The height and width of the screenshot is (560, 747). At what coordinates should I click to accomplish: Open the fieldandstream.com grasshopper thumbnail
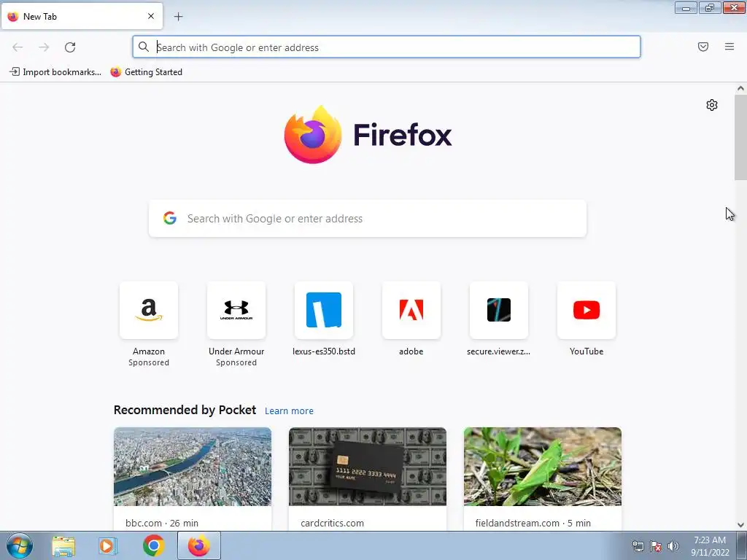click(x=543, y=467)
